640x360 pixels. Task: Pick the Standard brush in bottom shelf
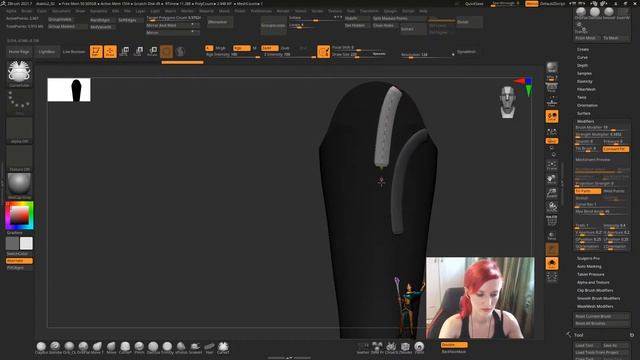click(55, 347)
